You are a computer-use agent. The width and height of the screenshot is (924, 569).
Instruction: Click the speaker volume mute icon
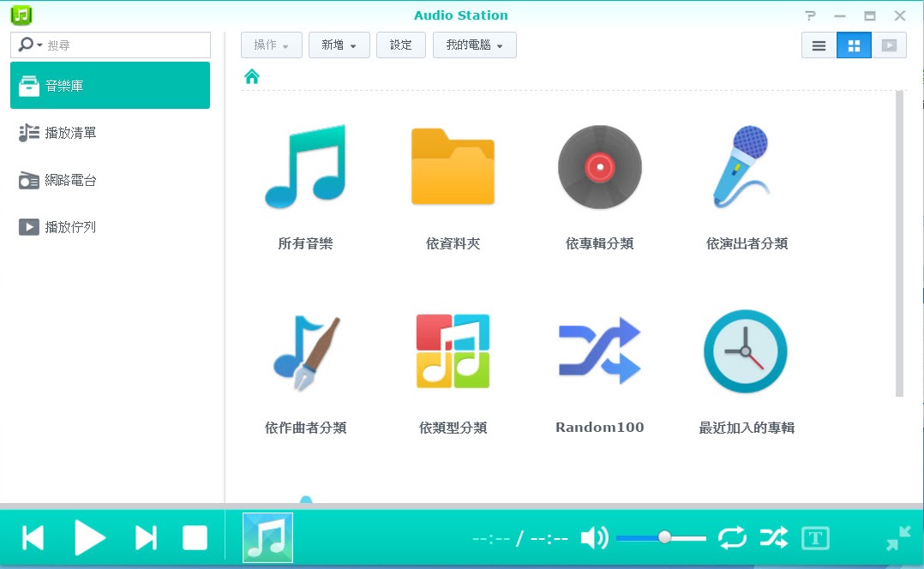(594, 538)
